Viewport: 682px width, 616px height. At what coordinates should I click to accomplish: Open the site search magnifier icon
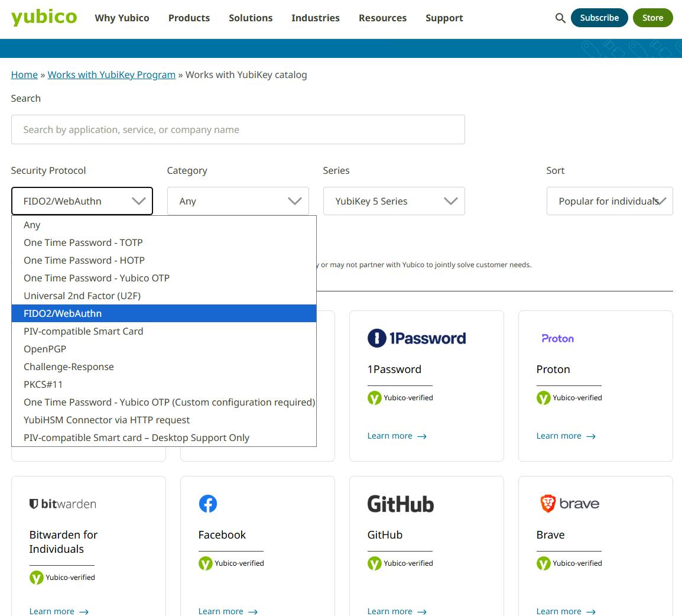pos(560,18)
